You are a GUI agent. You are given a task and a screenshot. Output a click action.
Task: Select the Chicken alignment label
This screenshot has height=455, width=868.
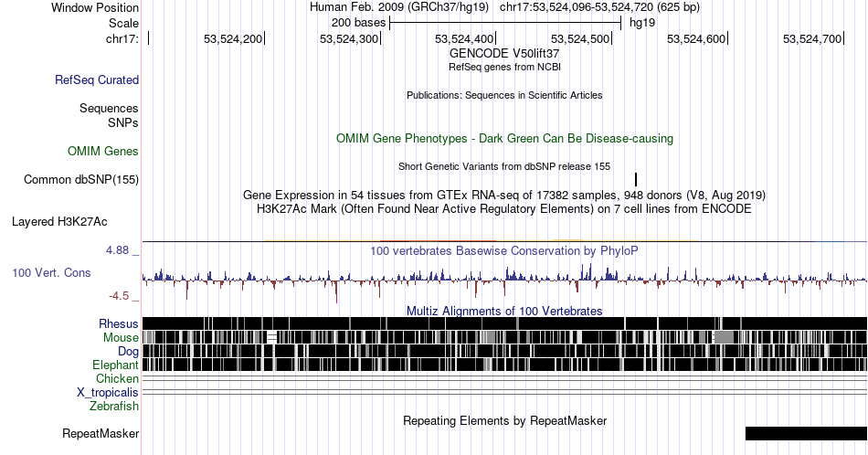tap(117, 378)
